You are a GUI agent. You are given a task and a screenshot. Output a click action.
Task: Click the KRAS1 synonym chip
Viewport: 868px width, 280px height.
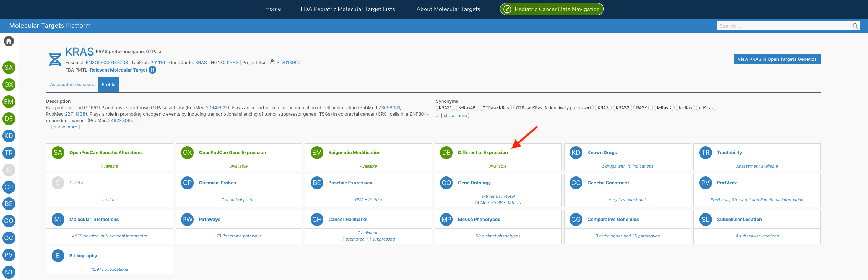445,108
